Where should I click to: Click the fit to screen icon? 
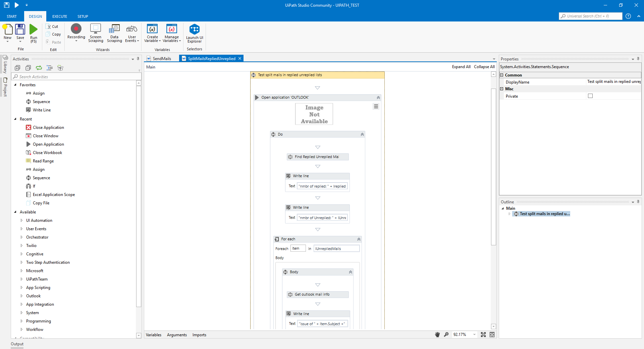483,335
